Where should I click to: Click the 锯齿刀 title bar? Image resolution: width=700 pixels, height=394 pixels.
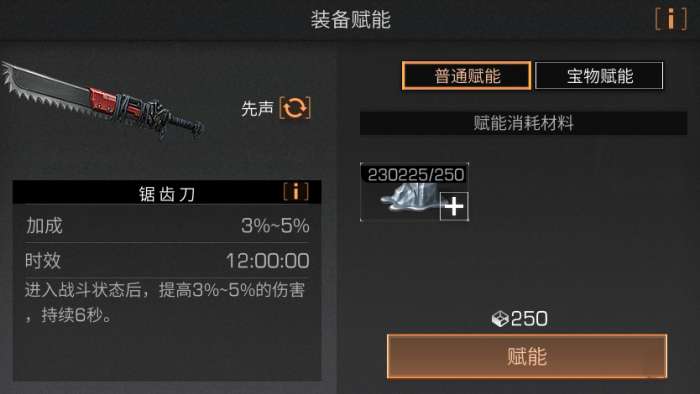click(167, 192)
